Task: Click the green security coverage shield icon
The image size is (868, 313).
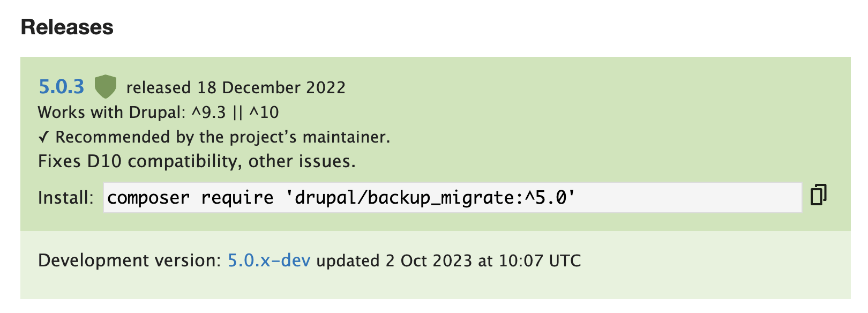Action: click(106, 87)
